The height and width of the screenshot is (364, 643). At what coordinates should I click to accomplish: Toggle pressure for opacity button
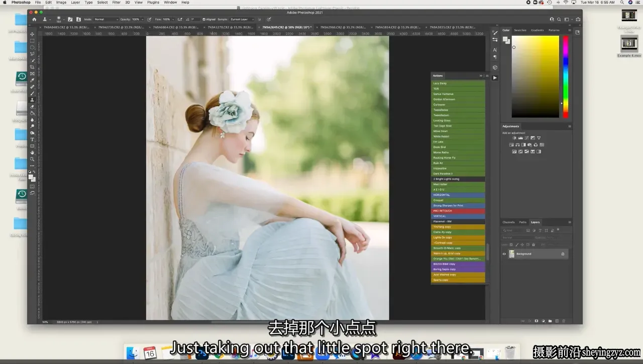(x=149, y=19)
